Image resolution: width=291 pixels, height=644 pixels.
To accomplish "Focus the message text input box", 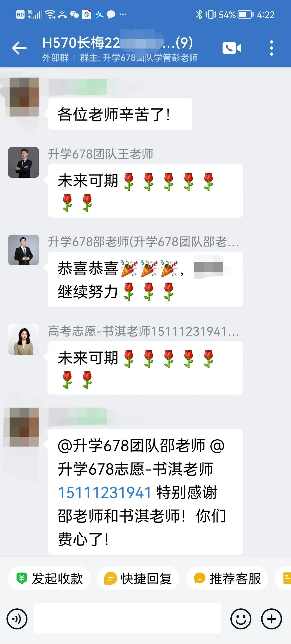I will click(128, 618).
